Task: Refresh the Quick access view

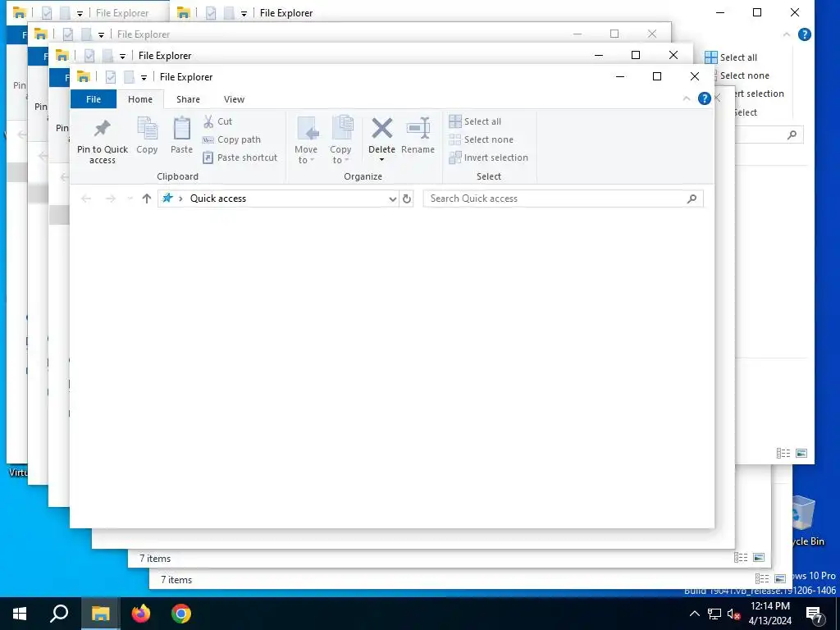Action: pyautogui.click(x=407, y=199)
